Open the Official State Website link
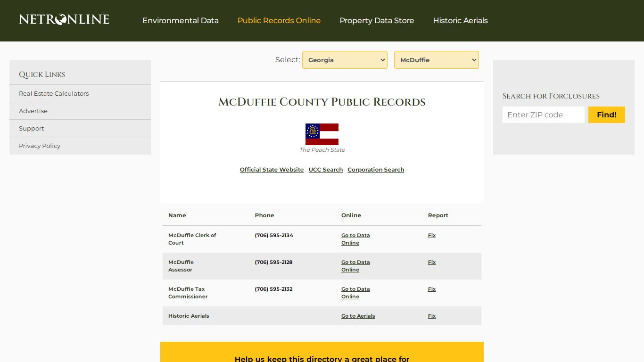Viewport: 644px width, 362px height. 272,170
